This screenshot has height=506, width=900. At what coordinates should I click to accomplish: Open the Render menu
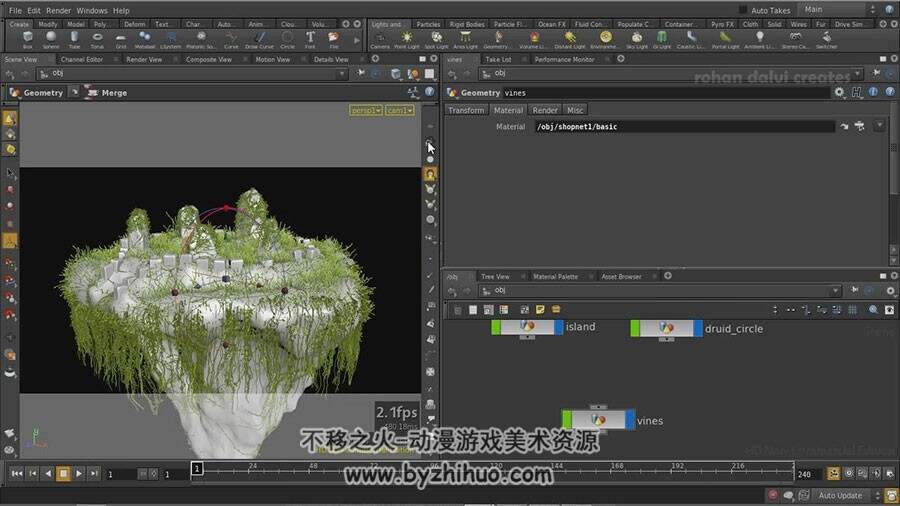(59, 10)
